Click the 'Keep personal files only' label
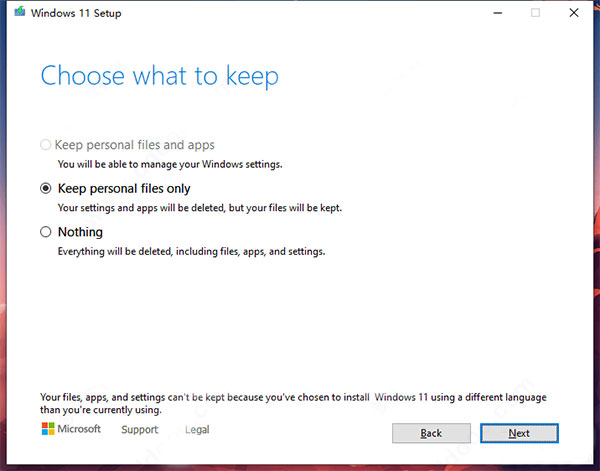Image resolution: width=600 pixels, height=471 pixels. [124, 189]
